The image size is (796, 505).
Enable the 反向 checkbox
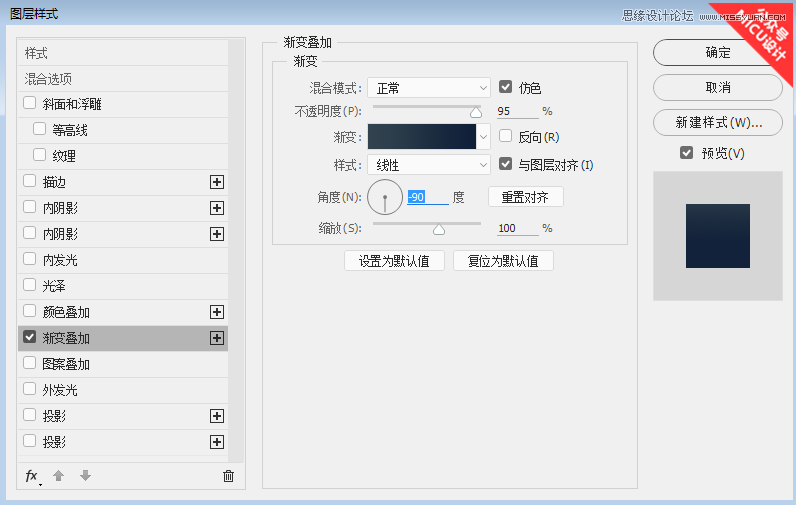(506, 136)
